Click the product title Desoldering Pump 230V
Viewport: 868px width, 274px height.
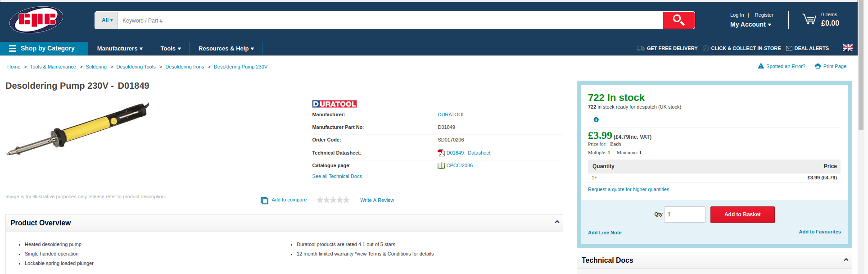click(x=77, y=86)
